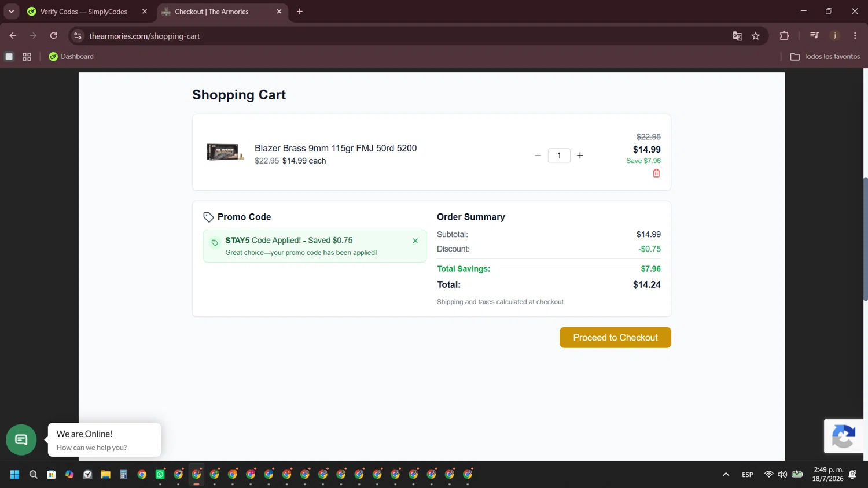Viewport: 868px width, 488px height.
Task: Open Windows taskbar Search
Action: pyautogui.click(x=34, y=475)
